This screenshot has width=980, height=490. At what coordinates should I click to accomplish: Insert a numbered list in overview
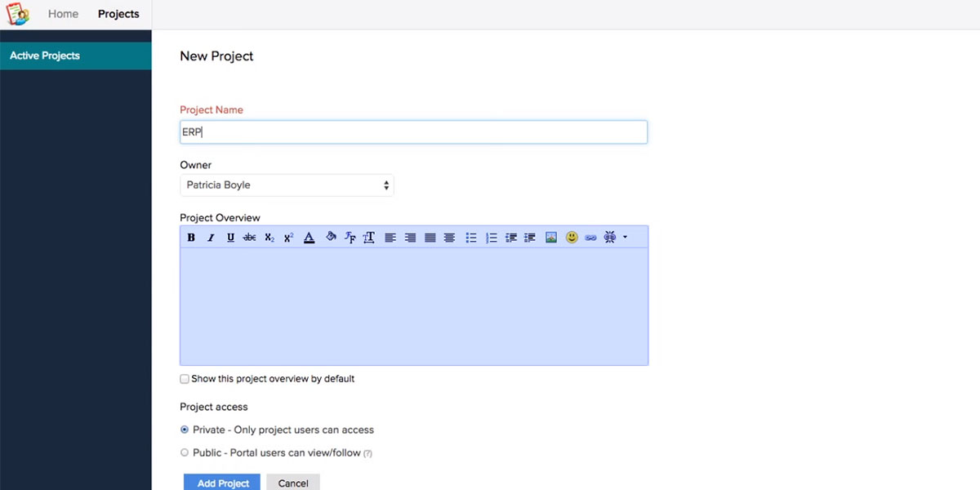tap(491, 238)
